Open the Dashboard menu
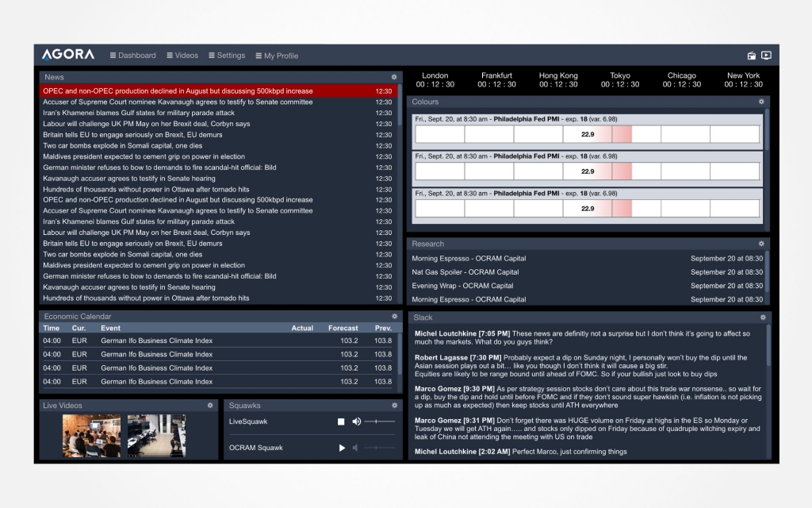812x508 pixels. [x=132, y=56]
